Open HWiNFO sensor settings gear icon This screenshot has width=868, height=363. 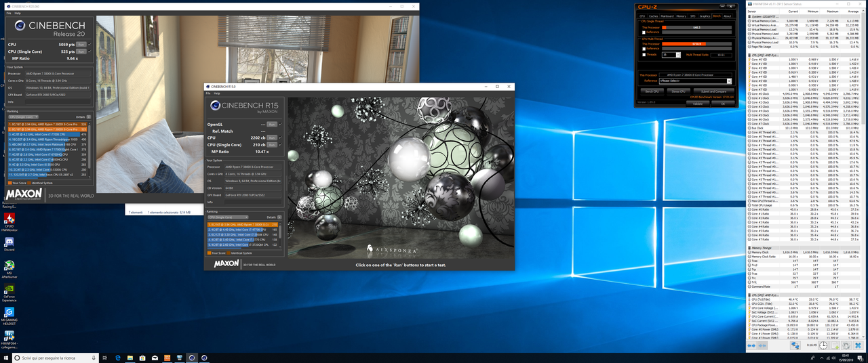(846, 345)
